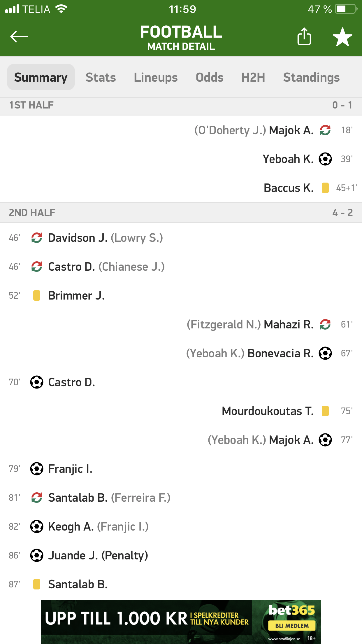362x644 pixels.
Task: Toggle the favorite star for this match
Action: point(342,37)
